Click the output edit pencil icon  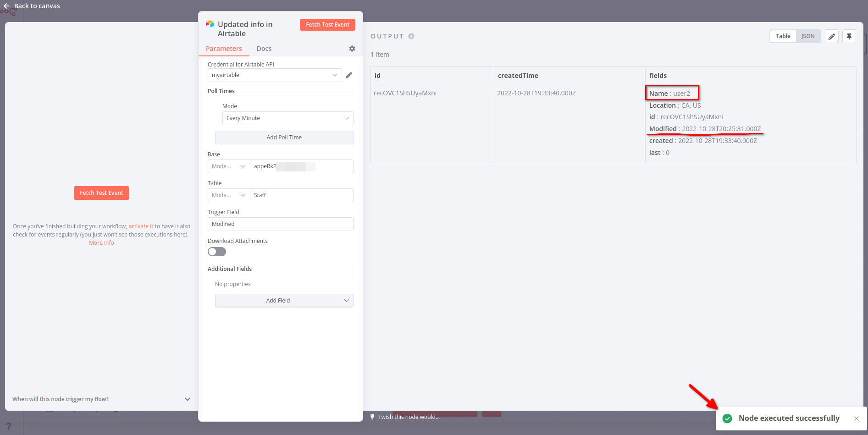click(832, 36)
